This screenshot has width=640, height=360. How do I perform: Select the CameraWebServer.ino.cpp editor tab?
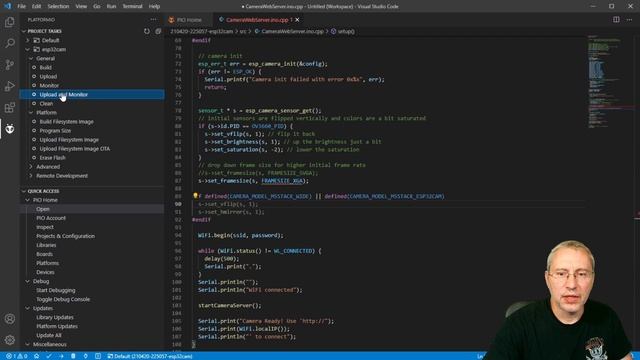[x=257, y=20]
